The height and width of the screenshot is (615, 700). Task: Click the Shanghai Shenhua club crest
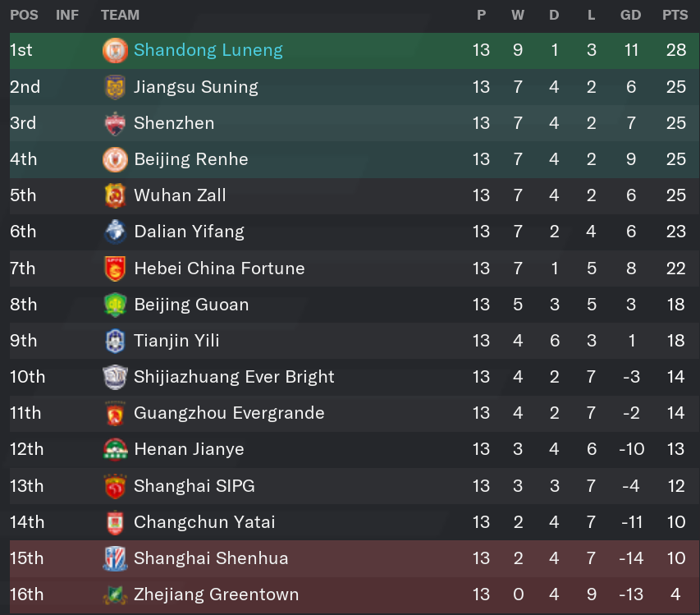point(115,558)
